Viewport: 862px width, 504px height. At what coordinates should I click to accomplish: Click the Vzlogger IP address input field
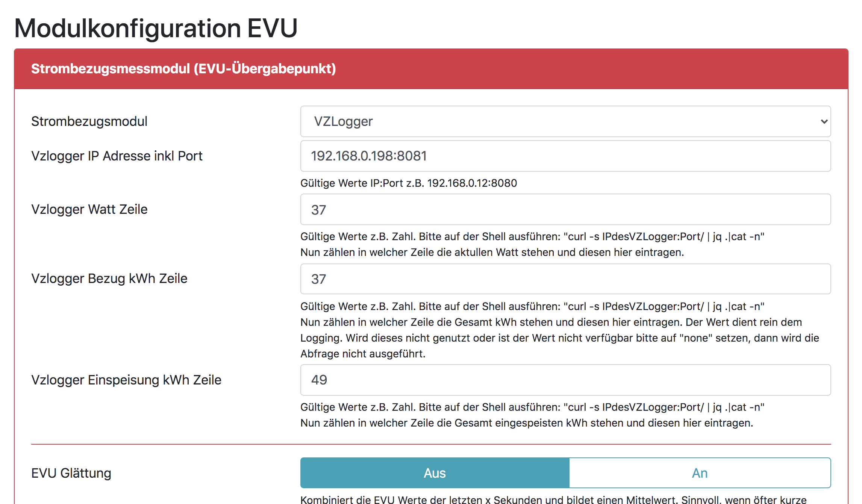(565, 156)
